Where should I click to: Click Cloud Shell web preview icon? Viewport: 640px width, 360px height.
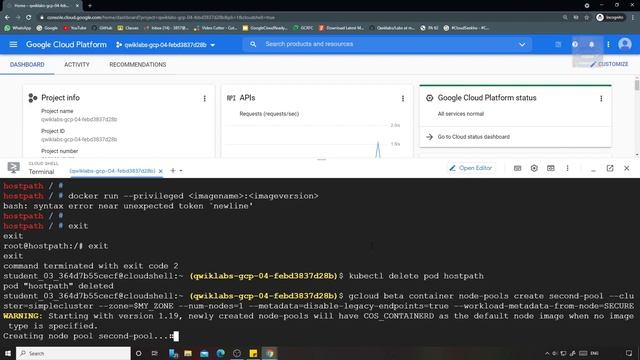tap(551, 168)
